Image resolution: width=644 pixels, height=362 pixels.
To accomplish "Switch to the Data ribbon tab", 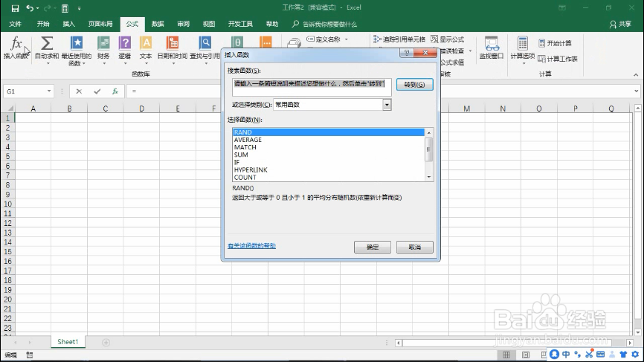I will (x=158, y=24).
